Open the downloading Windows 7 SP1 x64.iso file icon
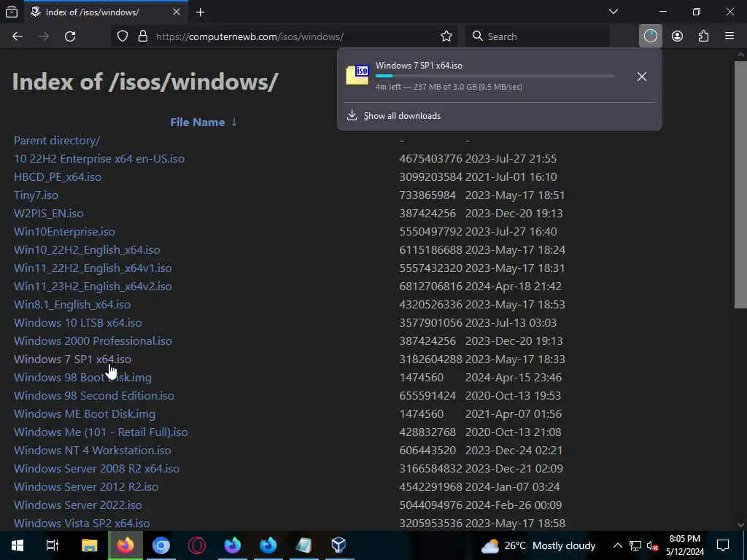The image size is (747, 560). [357, 75]
